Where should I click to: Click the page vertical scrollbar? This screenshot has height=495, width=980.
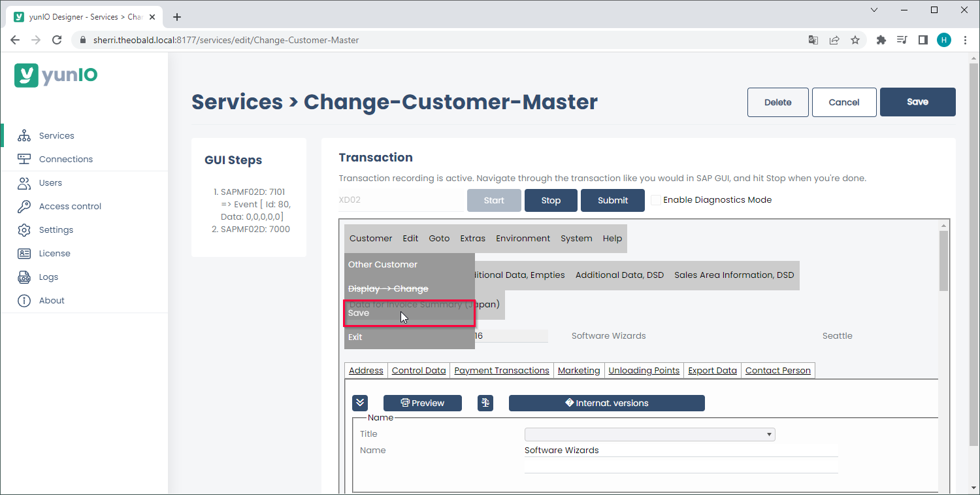[974, 255]
